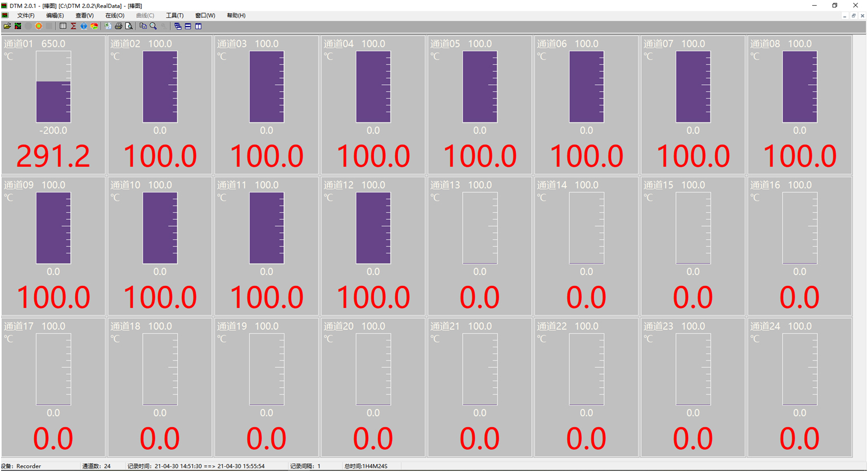The image size is (868, 472).
Task: Click the open file folder icon
Action: 7,26
